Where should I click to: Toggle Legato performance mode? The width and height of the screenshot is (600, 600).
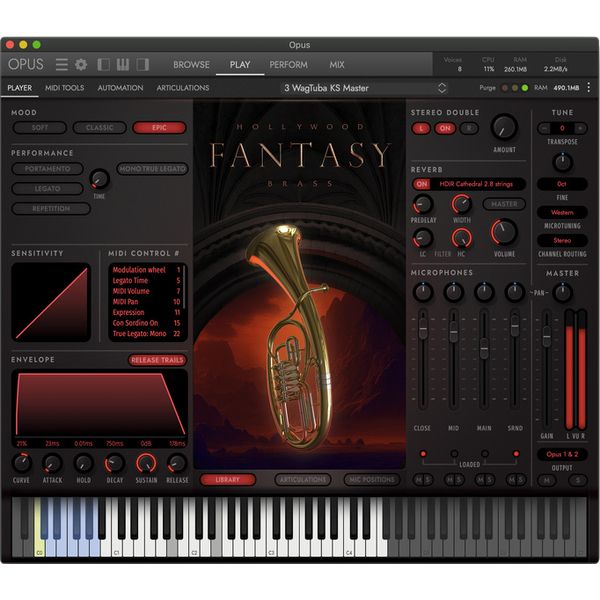(x=47, y=189)
